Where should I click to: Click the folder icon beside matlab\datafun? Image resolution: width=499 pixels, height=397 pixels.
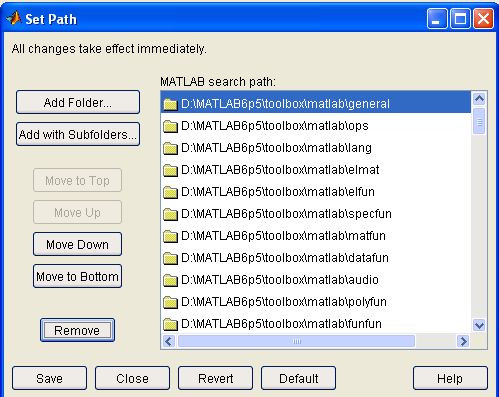(170, 258)
